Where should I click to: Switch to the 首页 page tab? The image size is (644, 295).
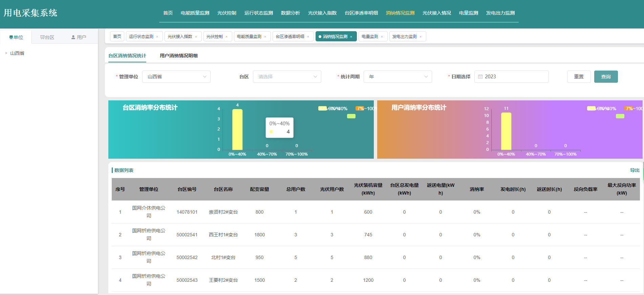point(117,37)
